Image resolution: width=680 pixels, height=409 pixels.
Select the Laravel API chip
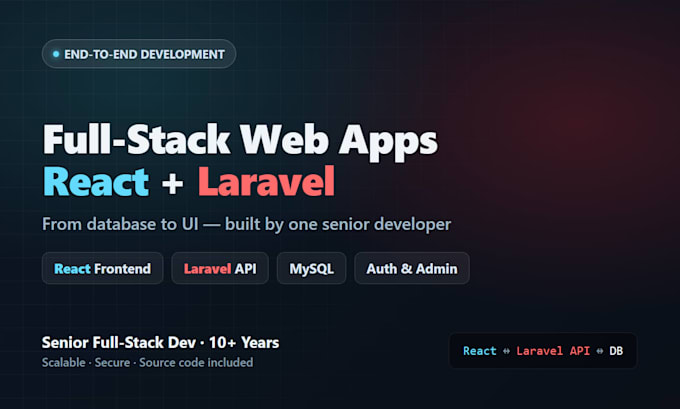[x=220, y=268]
